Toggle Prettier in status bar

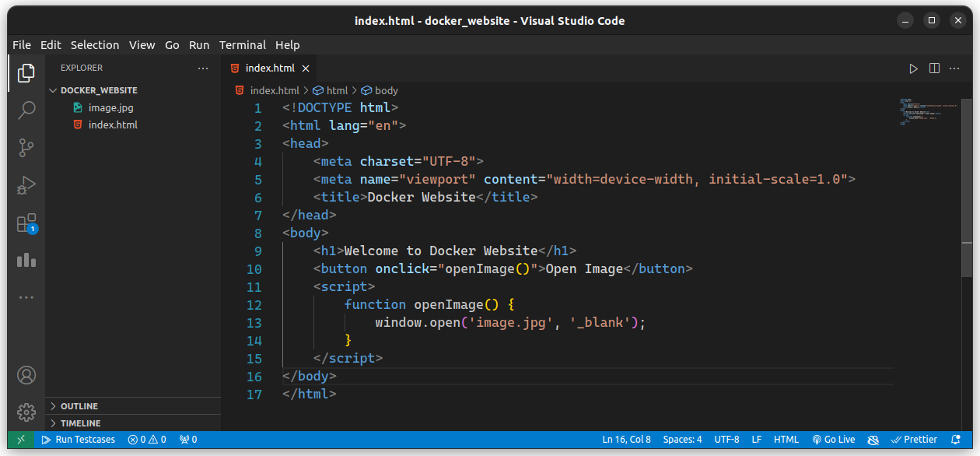914,440
